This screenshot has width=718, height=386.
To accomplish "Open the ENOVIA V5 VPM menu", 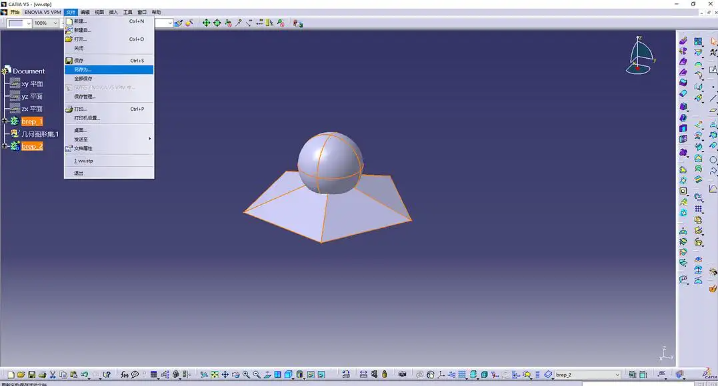I will [43, 12].
